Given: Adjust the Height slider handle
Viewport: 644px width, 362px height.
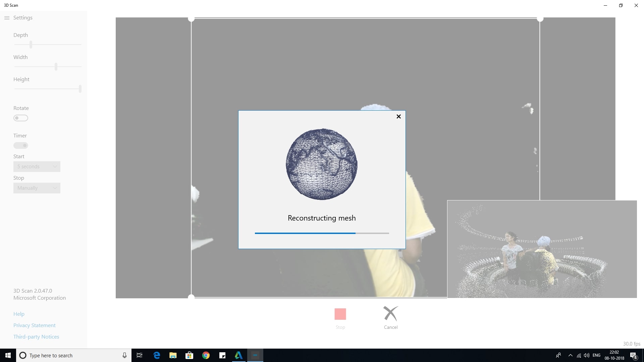Looking at the screenshot, I should coord(80,89).
